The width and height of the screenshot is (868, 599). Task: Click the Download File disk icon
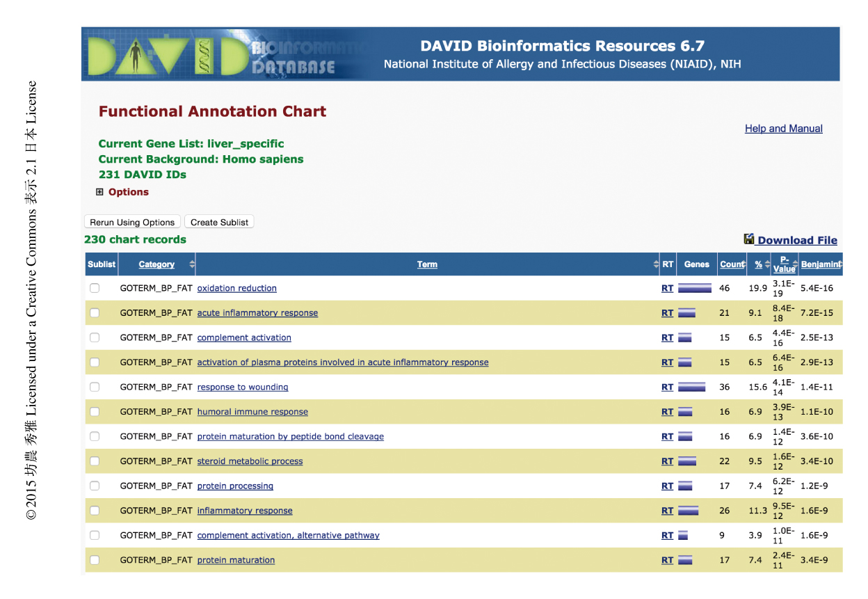749,239
